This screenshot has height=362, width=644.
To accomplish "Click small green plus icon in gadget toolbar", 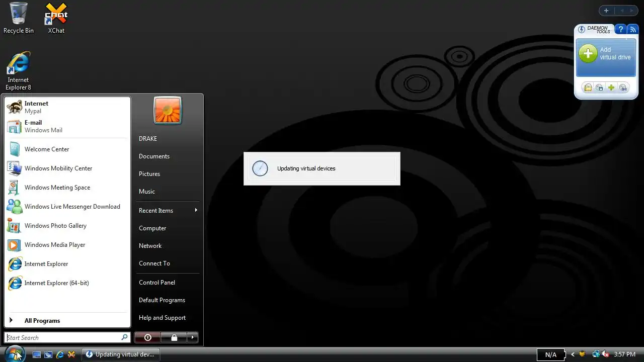I will (611, 87).
